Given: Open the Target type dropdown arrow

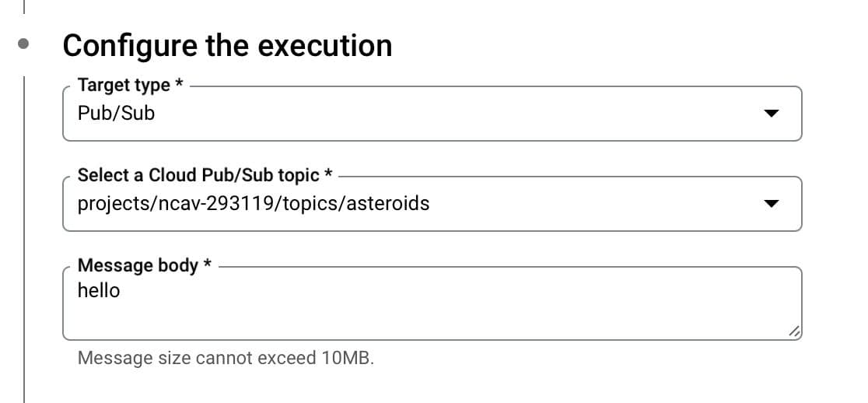Looking at the screenshot, I should (770, 114).
